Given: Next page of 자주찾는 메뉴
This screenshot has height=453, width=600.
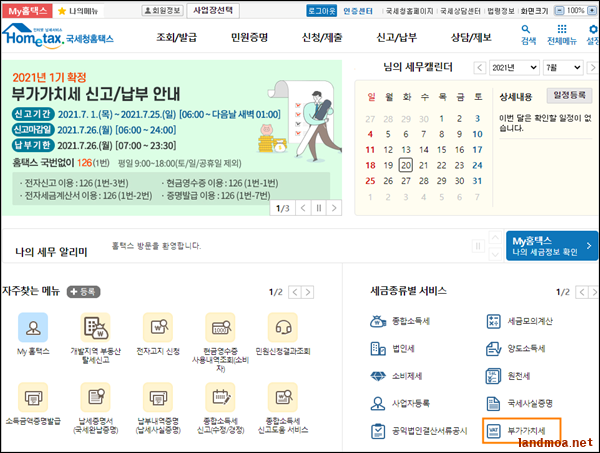Looking at the screenshot, I should tap(307, 292).
